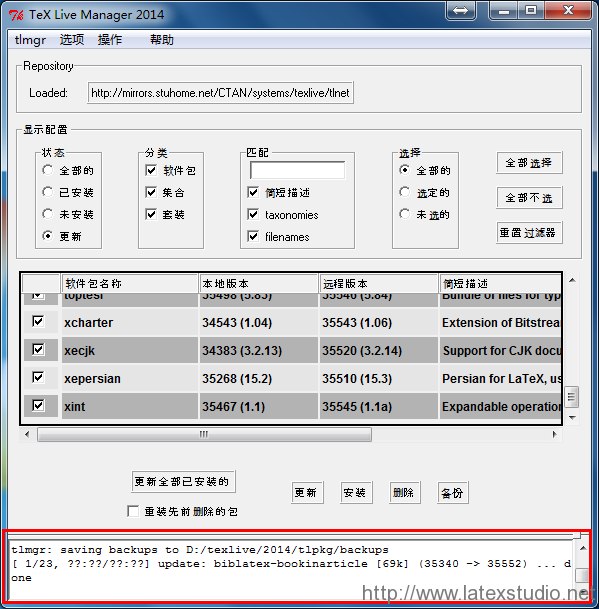599x609 pixels.
Task: Select 未安装 status radio
Action: click(48, 214)
